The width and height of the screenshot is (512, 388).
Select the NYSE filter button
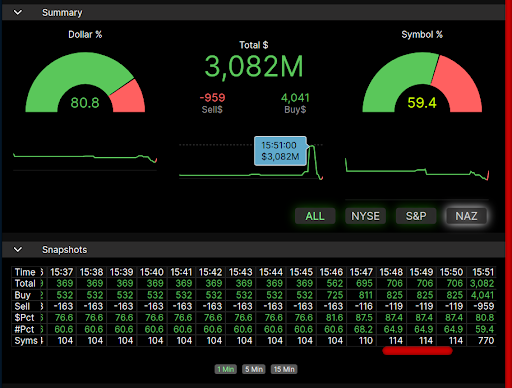click(x=365, y=216)
